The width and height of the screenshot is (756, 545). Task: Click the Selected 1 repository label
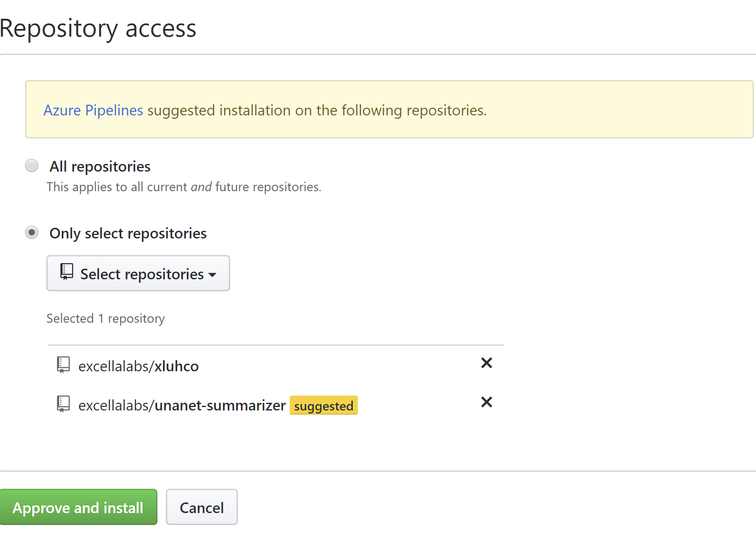coord(106,318)
